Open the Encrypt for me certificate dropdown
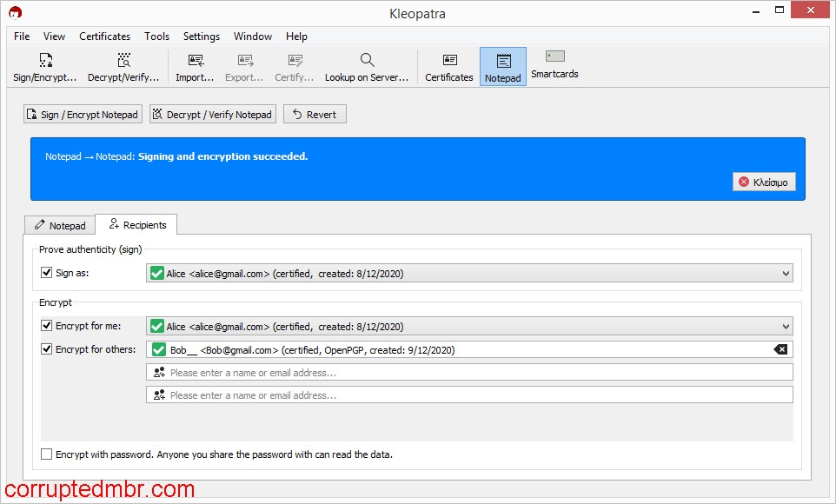The height and width of the screenshot is (504, 836). 785,326
